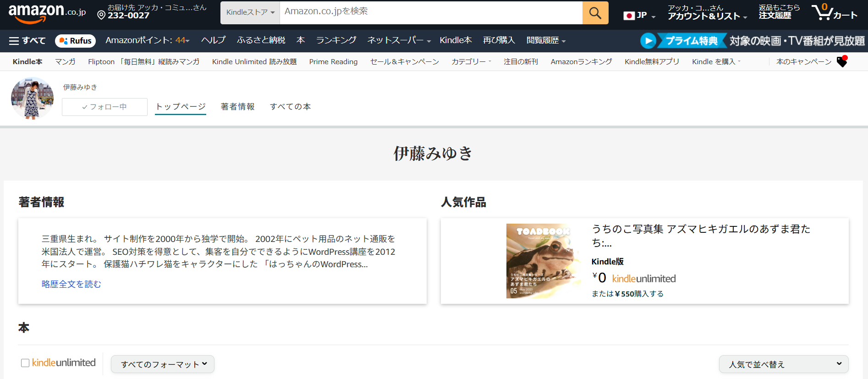This screenshot has height=379, width=868.
Task: Open the カテゴリー dropdown
Action: [x=471, y=61]
